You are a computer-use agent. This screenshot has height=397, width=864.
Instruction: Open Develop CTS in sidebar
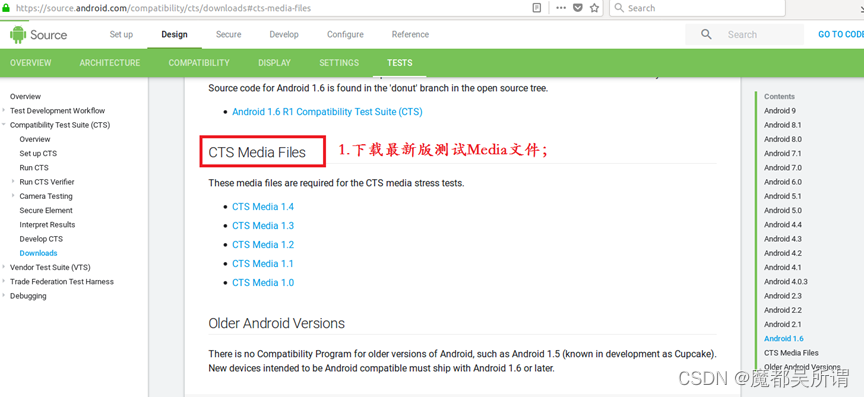41,239
